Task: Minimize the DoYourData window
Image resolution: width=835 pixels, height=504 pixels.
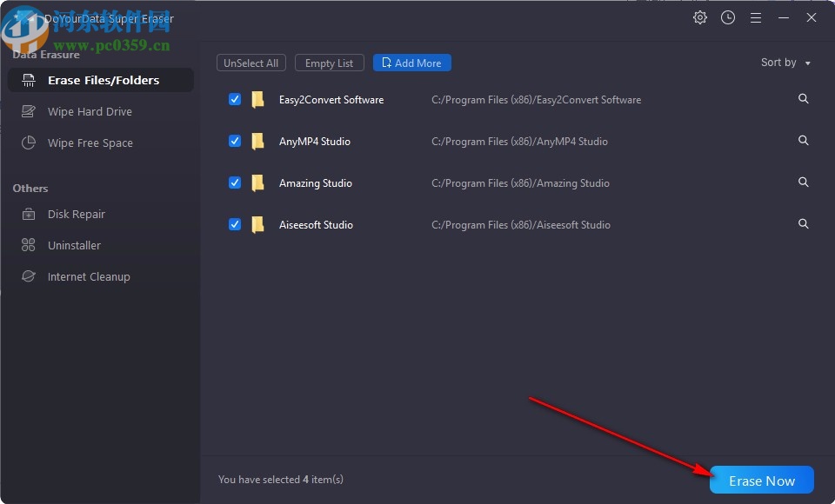Action: point(784,17)
